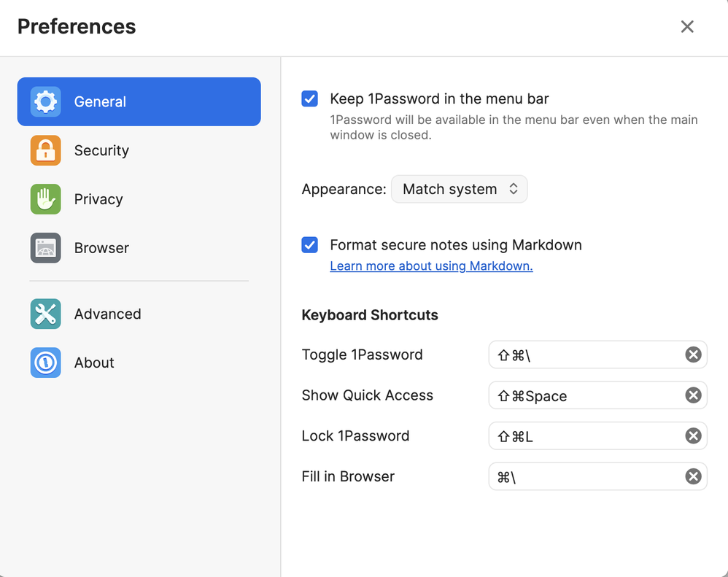
Task: Clear the Fill in Browser shortcut
Action: (x=693, y=476)
